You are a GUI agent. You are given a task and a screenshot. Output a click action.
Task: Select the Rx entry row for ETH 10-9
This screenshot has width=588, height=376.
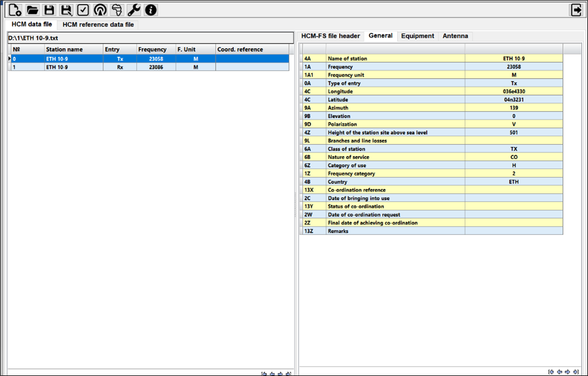click(114, 66)
